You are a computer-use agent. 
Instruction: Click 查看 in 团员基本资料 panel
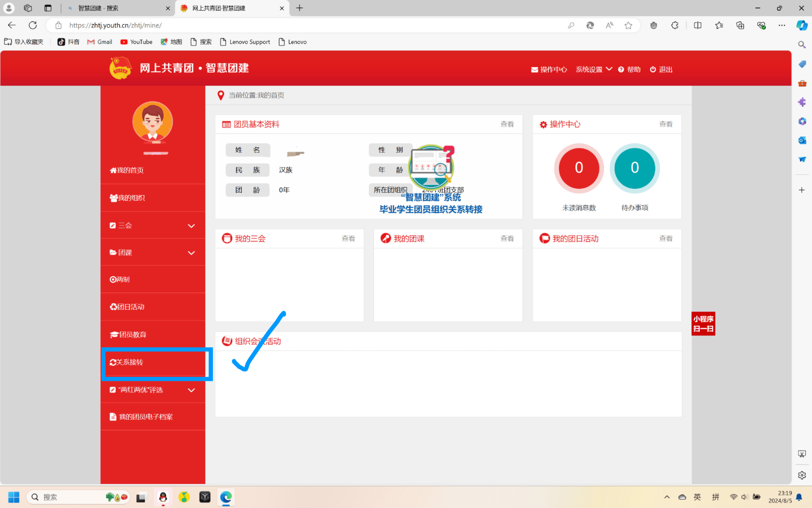click(507, 124)
